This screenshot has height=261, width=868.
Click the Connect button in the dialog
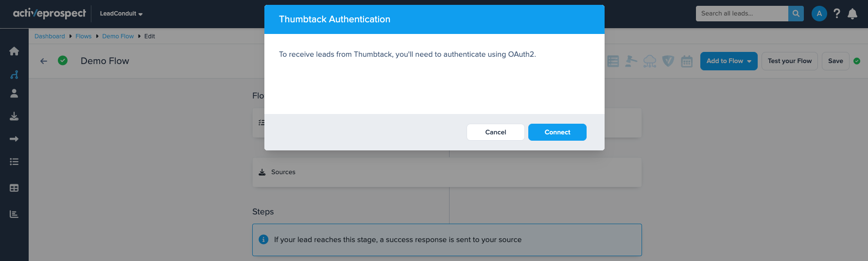point(557,132)
